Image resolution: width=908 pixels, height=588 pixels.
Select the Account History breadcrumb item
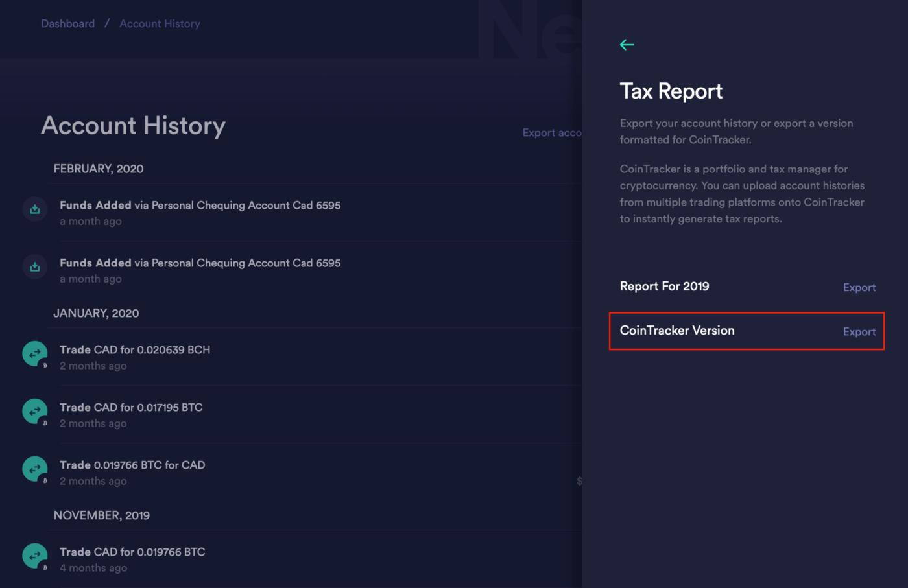tap(160, 23)
